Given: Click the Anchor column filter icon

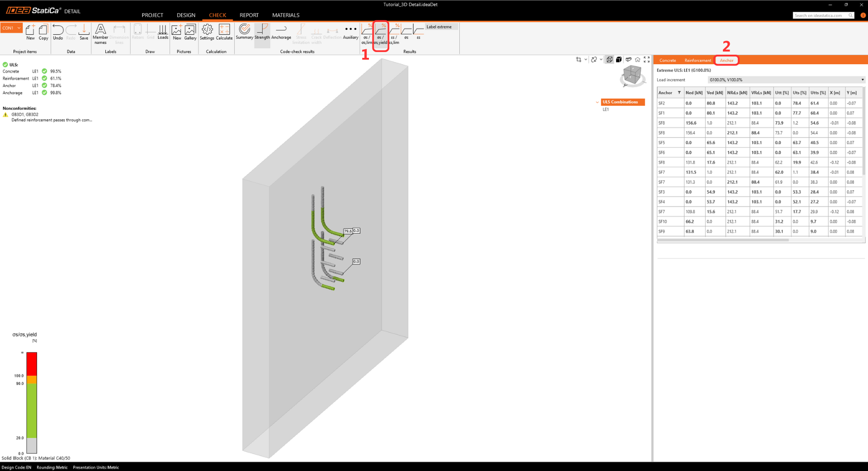Looking at the screenshot, I should [679, 93].
